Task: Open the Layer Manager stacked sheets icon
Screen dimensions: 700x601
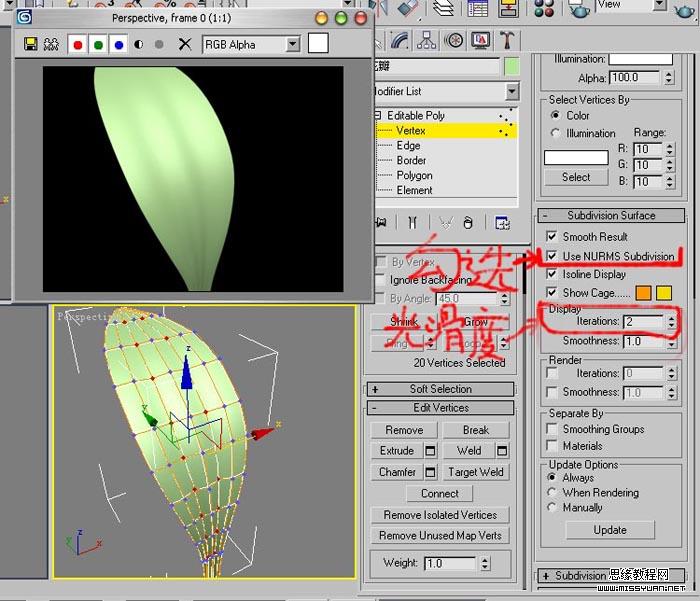Action: (443, 8)
